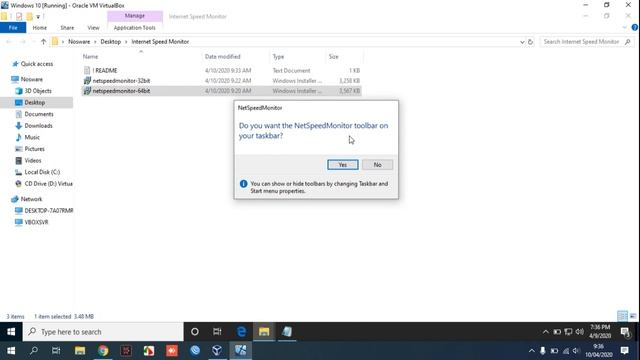Refresh the folder via address bar icon
This screenshot has height=360, width=640.
530,42
